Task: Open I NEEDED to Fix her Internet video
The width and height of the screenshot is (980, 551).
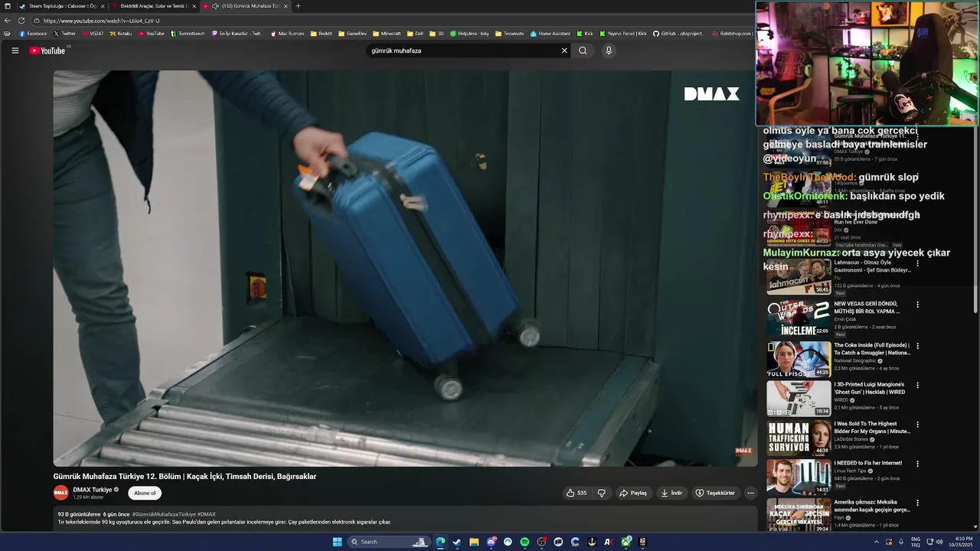Action: tap(799, 477)
